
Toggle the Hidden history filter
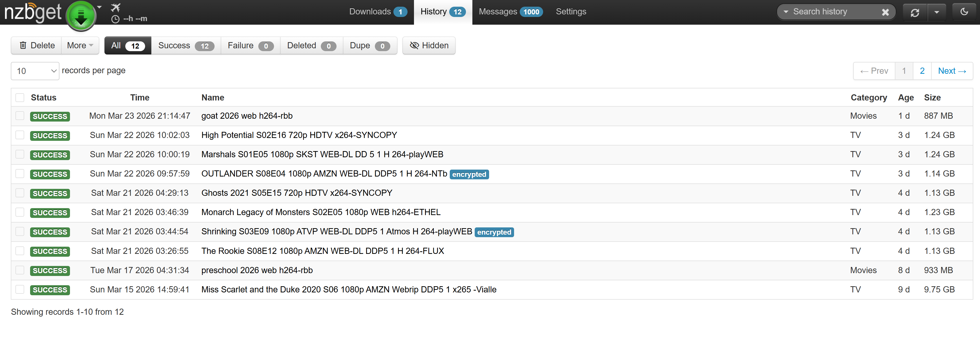click(x=429, y=45)
